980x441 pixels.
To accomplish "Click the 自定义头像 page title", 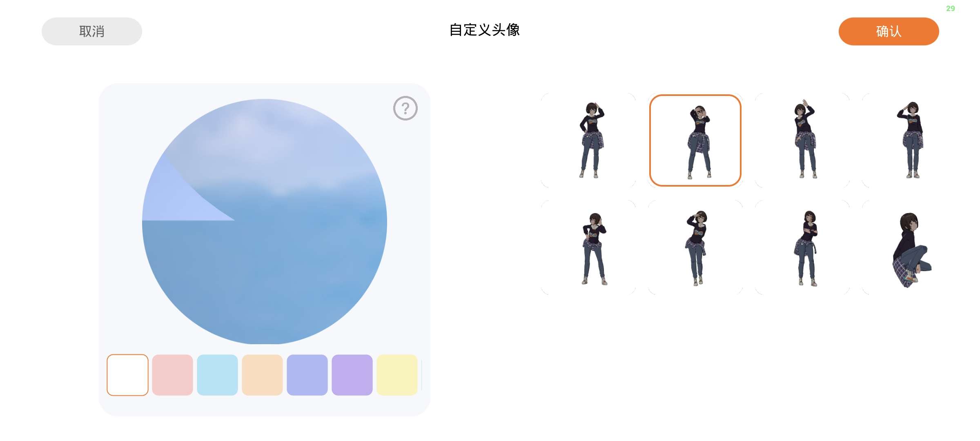I will (485, 30).
